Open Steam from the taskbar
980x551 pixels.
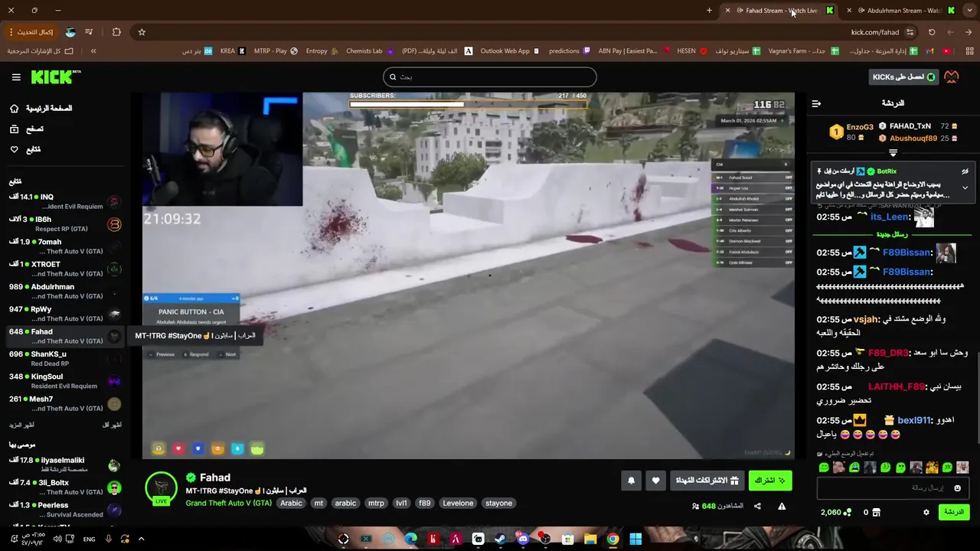click(500, 539)
